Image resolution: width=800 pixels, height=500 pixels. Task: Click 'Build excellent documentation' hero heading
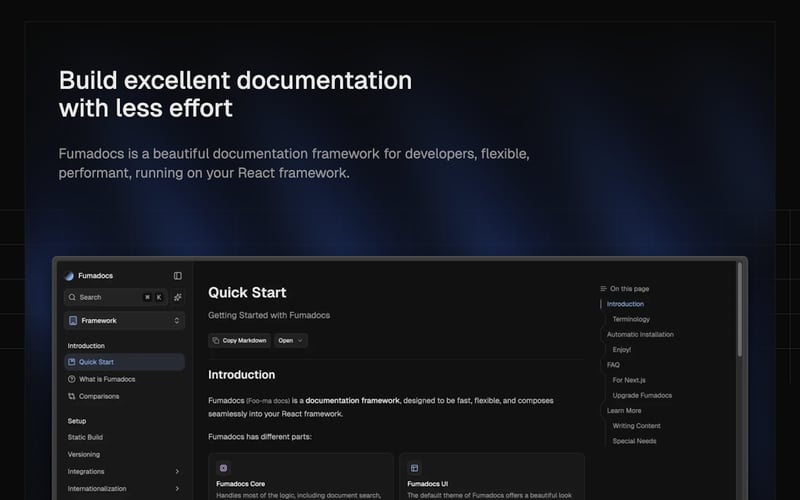coord(235,81)
